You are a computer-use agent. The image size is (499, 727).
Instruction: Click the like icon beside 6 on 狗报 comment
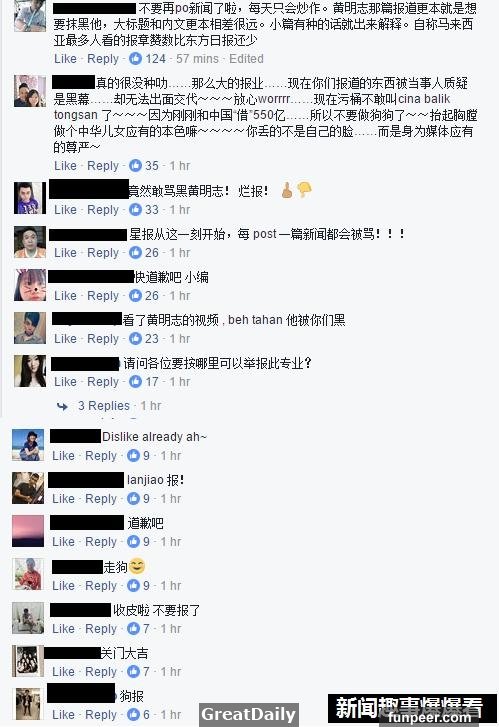134,714
